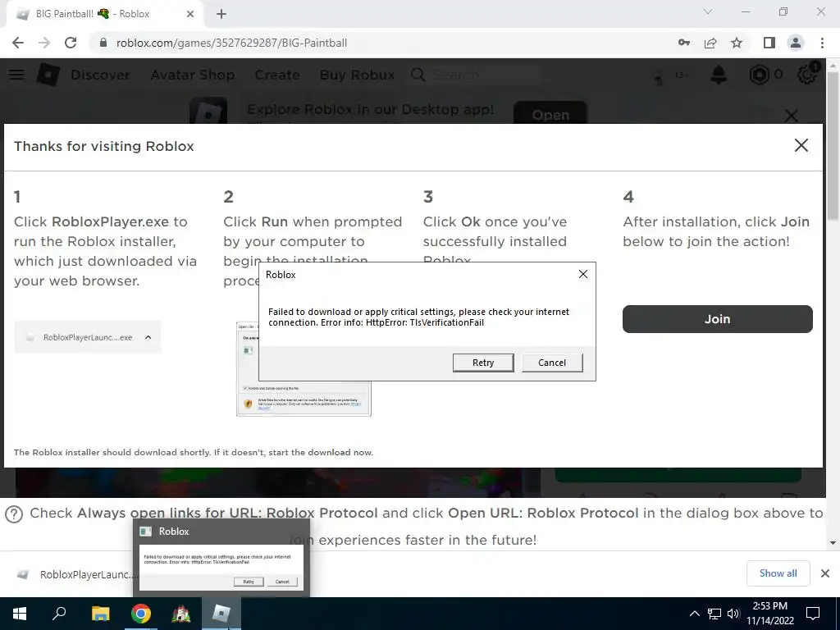Click the Roblox logo icon
The width and height of the screenshot is (840, 630).
click(x=48, y=75)
